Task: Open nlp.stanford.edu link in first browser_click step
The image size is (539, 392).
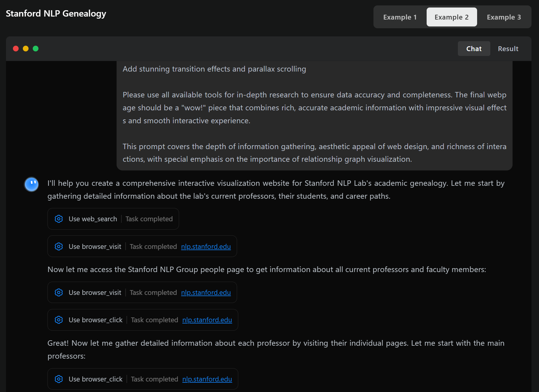Action: point(207,320)
